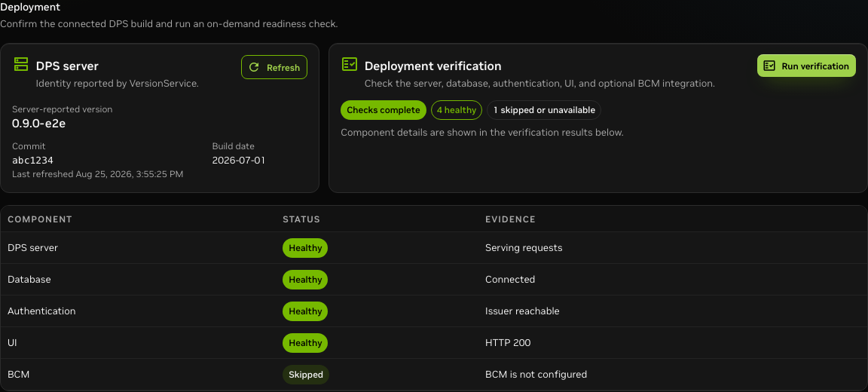
Task: Click the Healthy status in Authentication row
Action: [305, 311]
